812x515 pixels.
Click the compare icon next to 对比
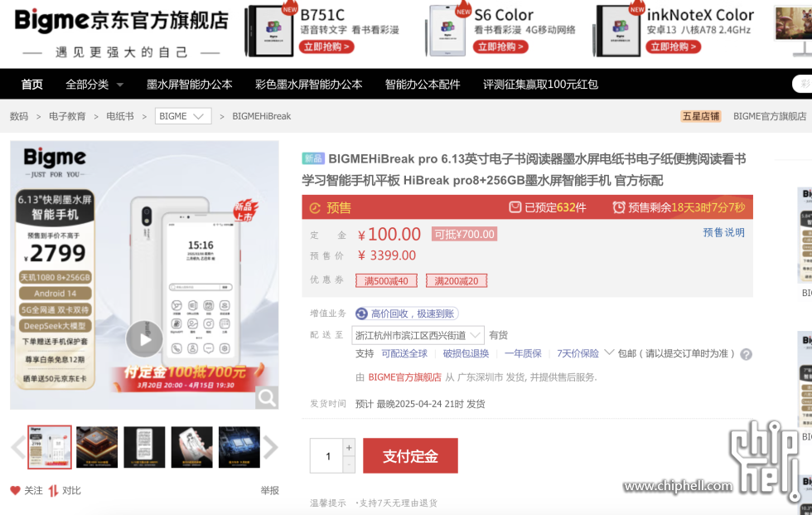tap(53, 490)
